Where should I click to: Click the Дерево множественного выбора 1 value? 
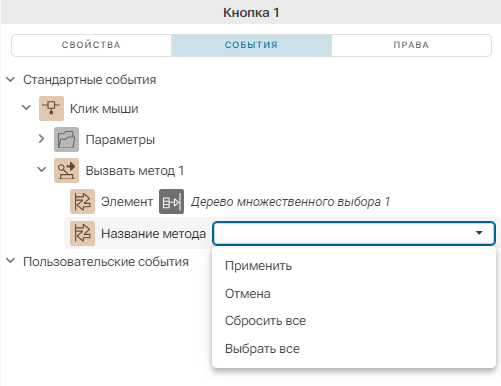point(290,202)
